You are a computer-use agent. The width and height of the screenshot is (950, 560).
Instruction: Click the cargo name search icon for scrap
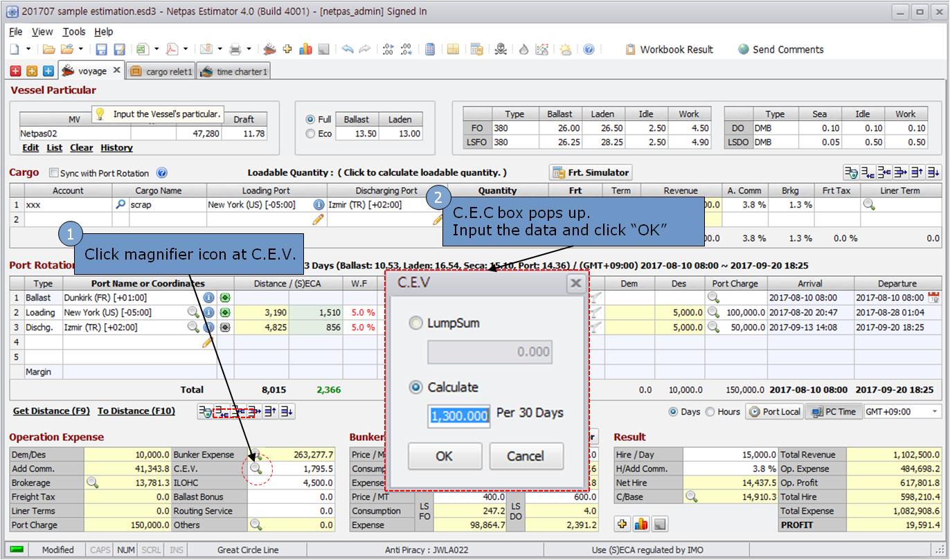(121, 205)
